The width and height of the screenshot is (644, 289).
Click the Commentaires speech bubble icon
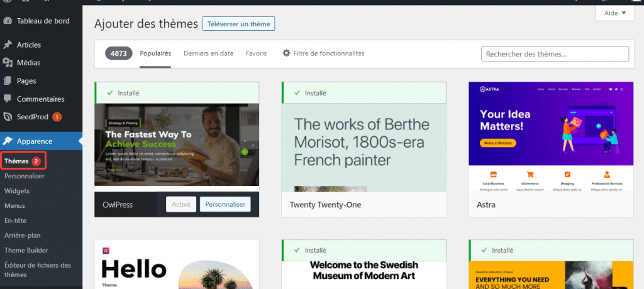pos(8,99)
